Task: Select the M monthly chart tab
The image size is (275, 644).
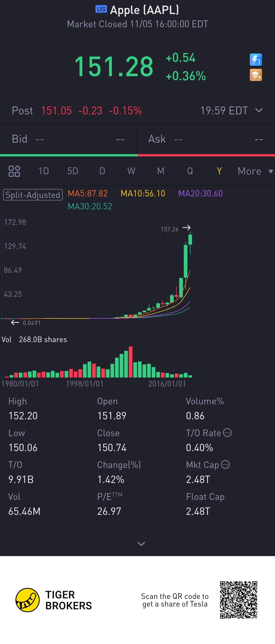Action: [161, 171]
